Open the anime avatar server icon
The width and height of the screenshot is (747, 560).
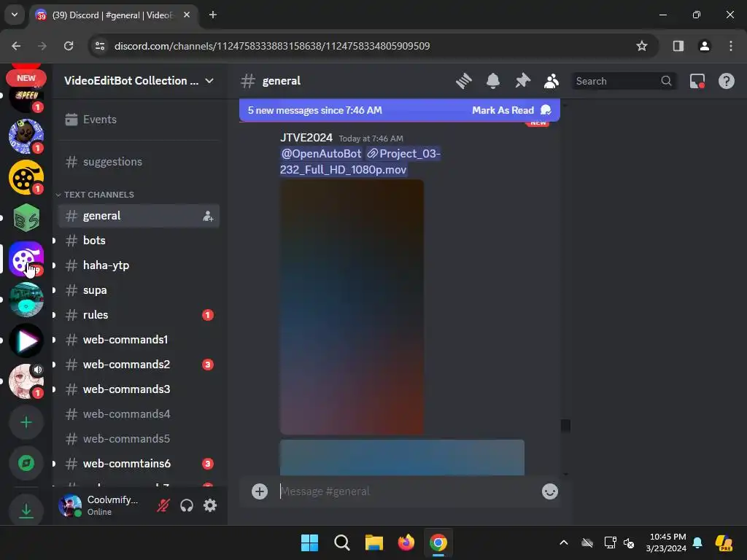(26, 381)
